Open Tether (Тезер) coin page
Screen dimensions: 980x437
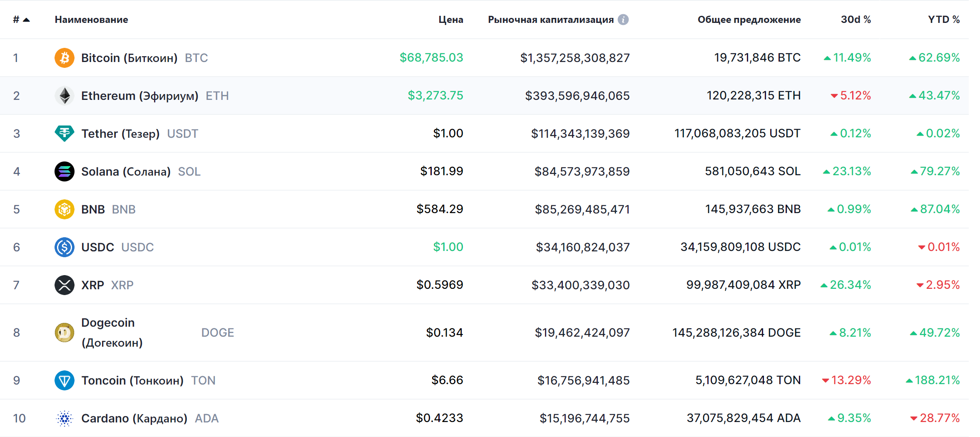point(120,134)
